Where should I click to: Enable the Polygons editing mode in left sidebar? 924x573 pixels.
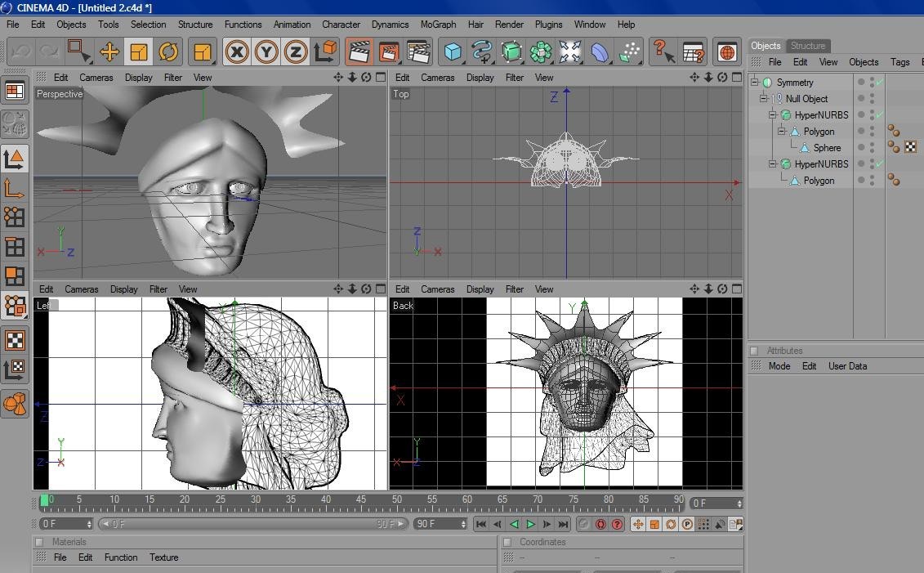(15, 276)
